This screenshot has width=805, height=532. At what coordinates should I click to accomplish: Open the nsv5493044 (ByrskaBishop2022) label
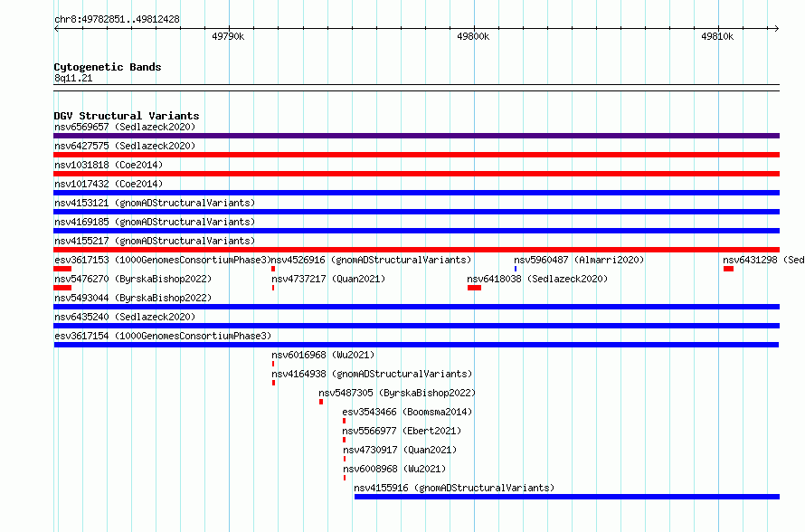coord(133,298)
